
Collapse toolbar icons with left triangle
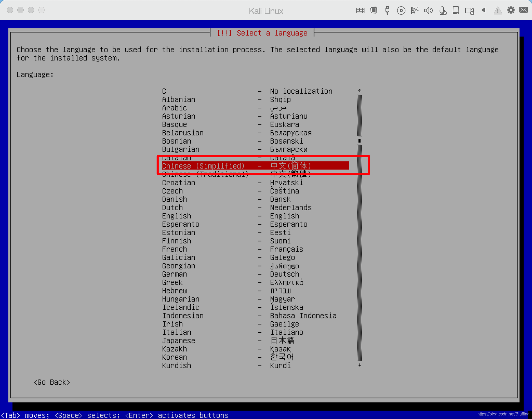483,10
